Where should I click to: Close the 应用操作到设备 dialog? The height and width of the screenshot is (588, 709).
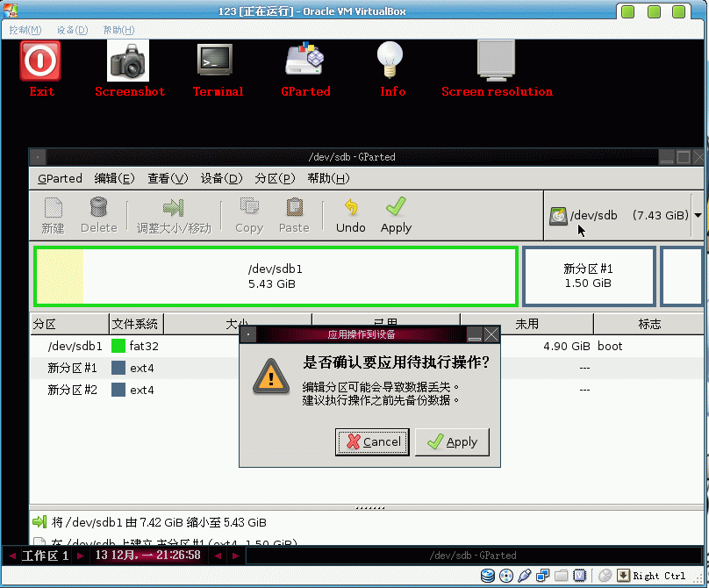click(491, 334)
